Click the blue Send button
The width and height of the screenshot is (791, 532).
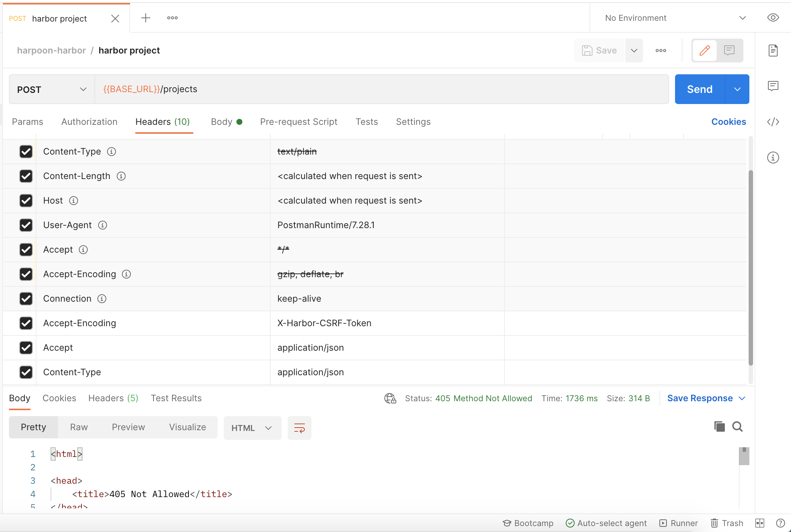(x=700, y=89)
